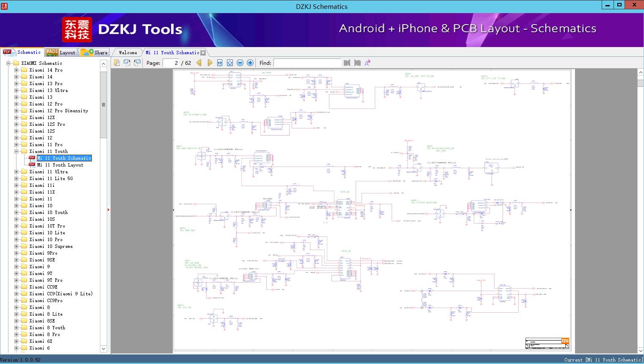The height and width of the screenshot is (364, 644).
Task: Click the page number input field
Action: point(171,63)
